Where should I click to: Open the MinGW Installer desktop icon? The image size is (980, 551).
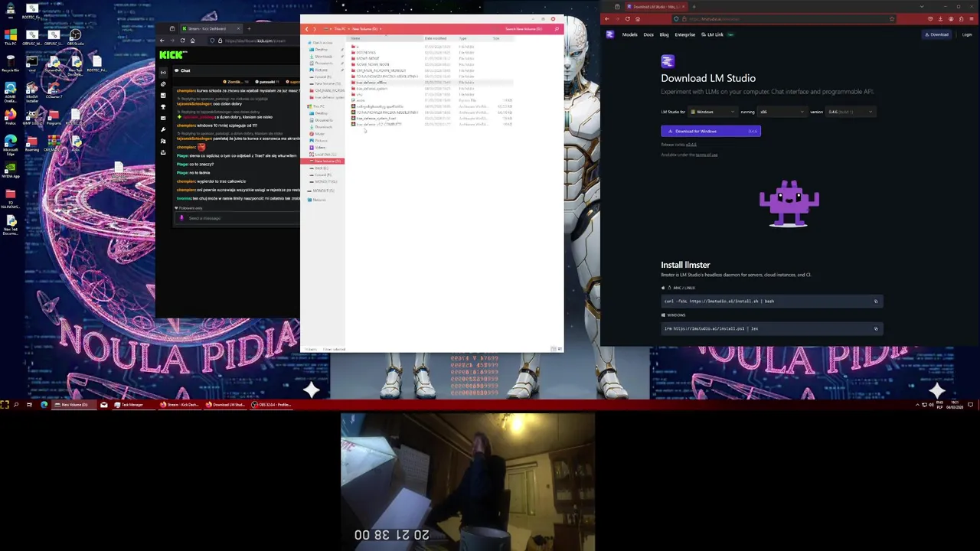[32, 91]
